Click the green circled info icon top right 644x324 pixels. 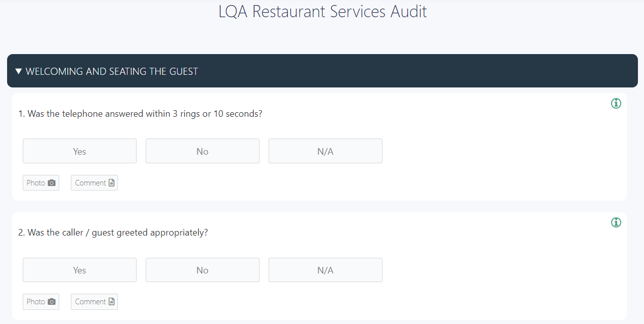[x=616, y=103]
